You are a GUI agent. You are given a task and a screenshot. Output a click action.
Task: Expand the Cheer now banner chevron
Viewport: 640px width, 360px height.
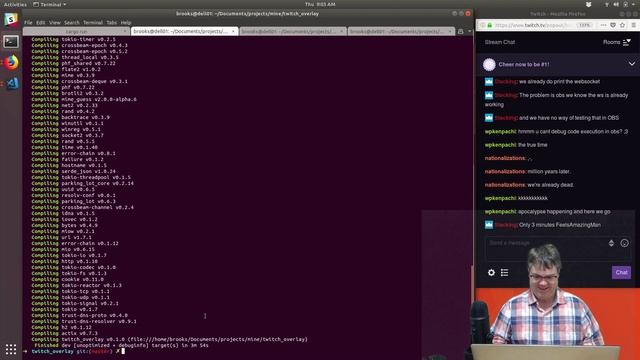click(x=631, y=64)
